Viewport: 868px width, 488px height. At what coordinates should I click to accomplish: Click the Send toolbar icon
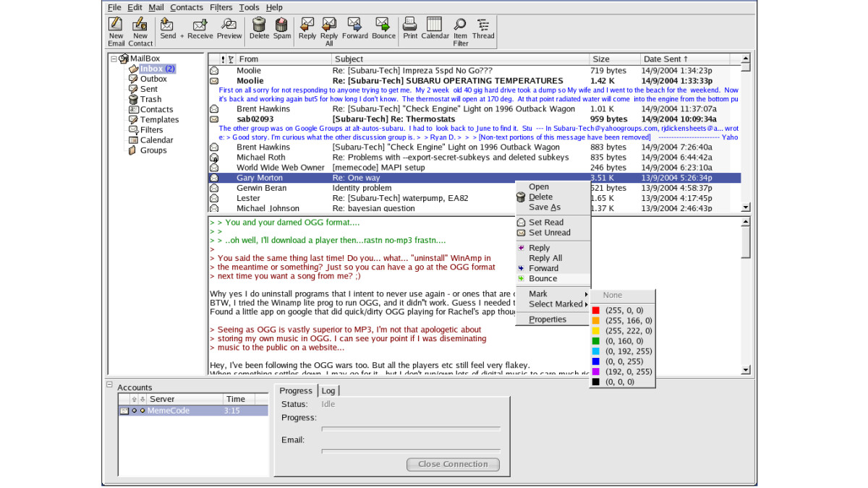(168, 28)
